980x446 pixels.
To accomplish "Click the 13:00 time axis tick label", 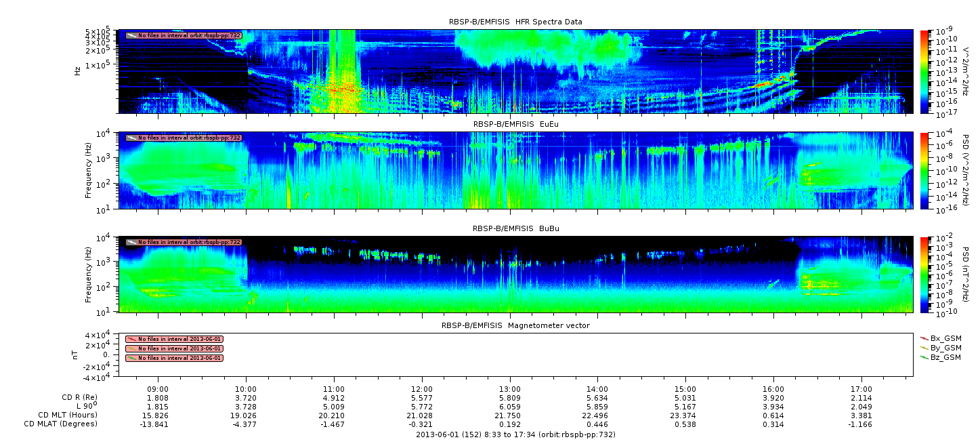I will (509, 389).
